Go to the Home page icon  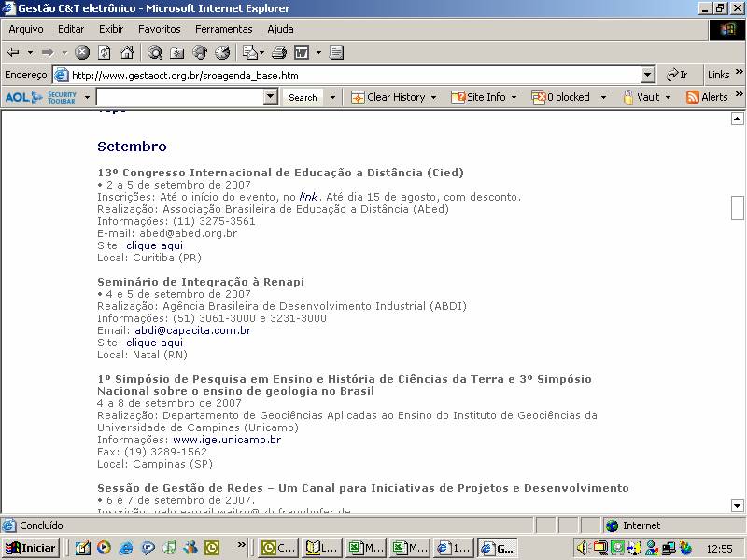(126, 52)
